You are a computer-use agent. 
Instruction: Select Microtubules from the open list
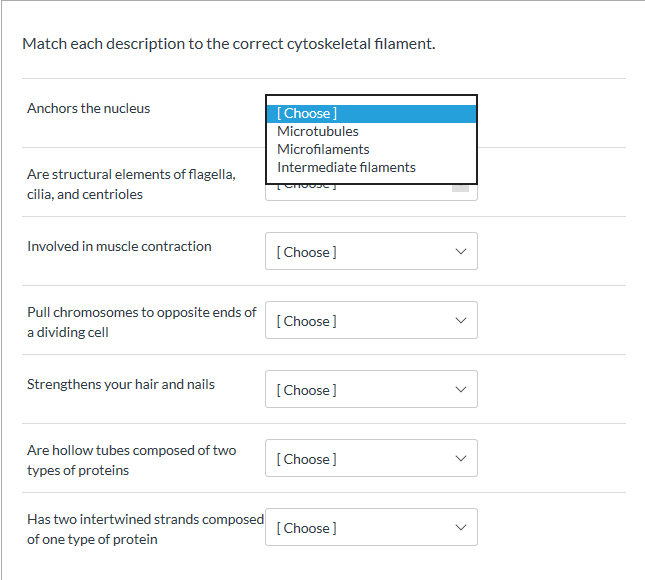318,131
